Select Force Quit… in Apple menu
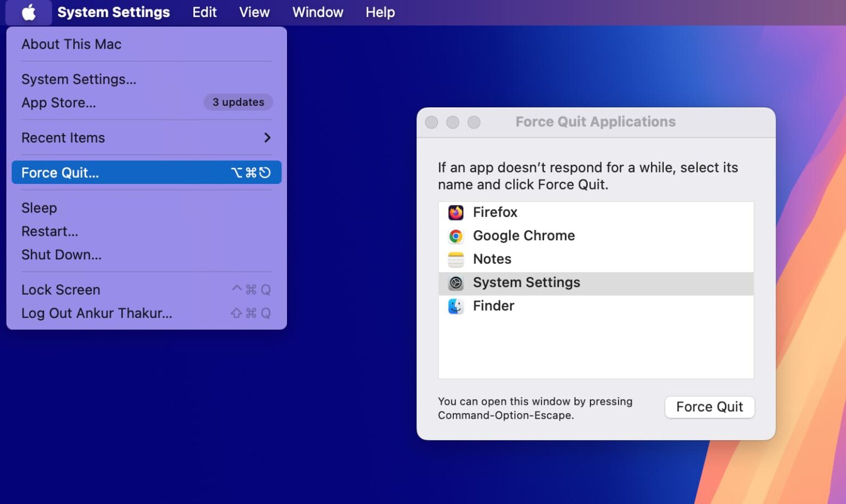The height and width of the screenshot is (504, 846). coord(147,172)
